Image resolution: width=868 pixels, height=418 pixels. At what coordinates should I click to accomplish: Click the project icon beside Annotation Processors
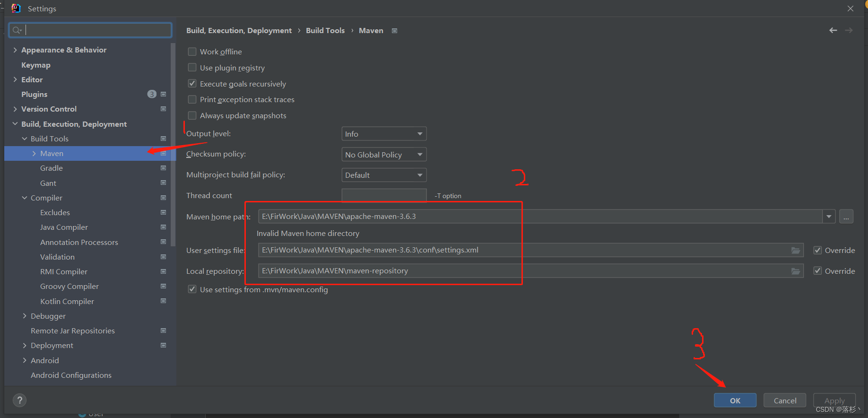(163, 242)
